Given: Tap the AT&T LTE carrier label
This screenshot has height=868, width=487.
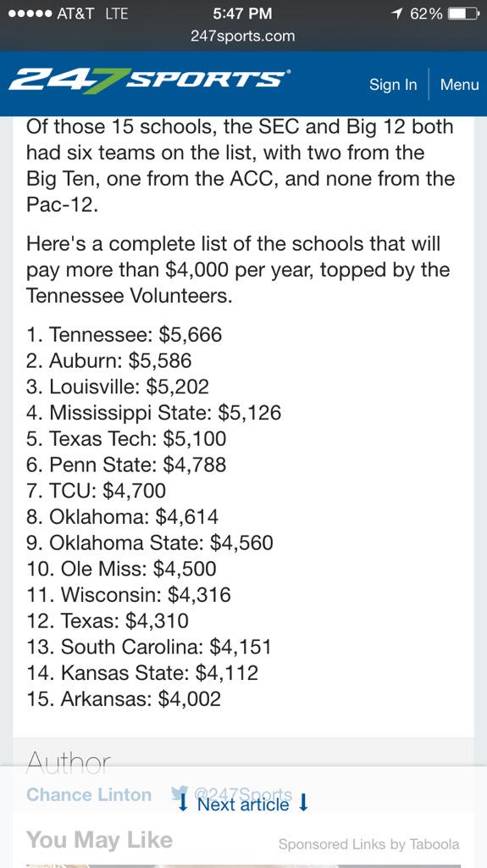Looking at the screenshot, I should tap(93, 14).
